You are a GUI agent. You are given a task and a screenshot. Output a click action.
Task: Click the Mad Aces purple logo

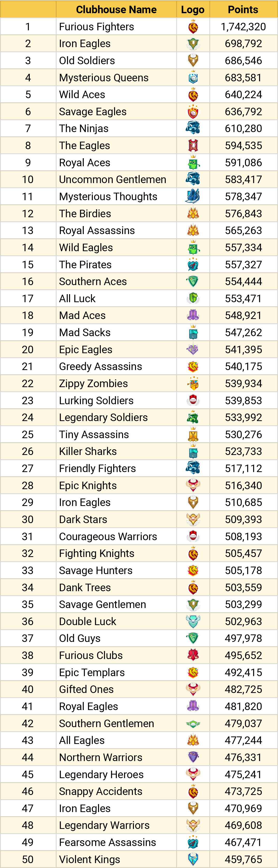point(193,315)
